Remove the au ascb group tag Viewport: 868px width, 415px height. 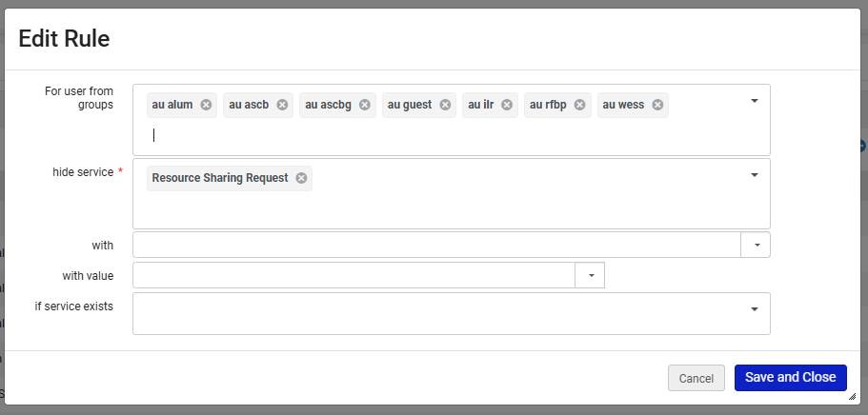click(x=282, y=105)
